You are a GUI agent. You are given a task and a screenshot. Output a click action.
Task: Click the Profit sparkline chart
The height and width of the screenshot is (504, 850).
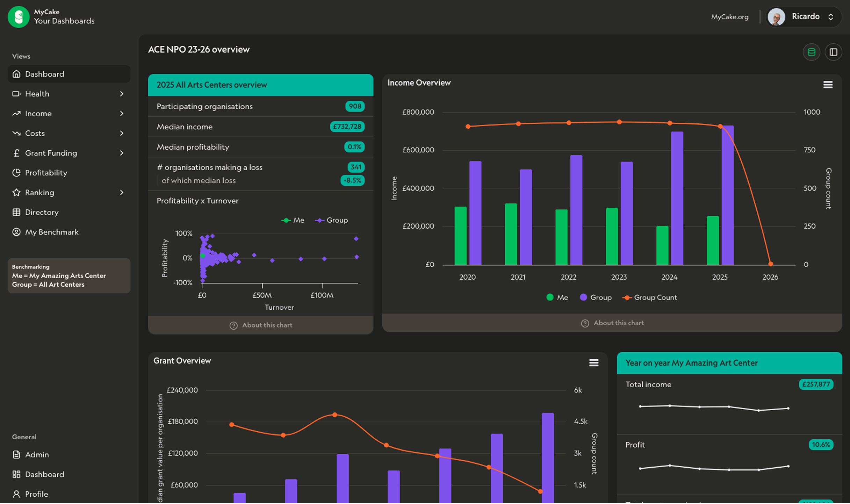[714, 468]
